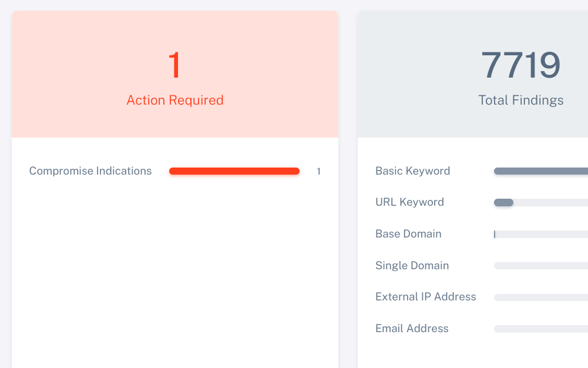Select the Base Domain row label
588x368 pixels.
tap(408, 234)
